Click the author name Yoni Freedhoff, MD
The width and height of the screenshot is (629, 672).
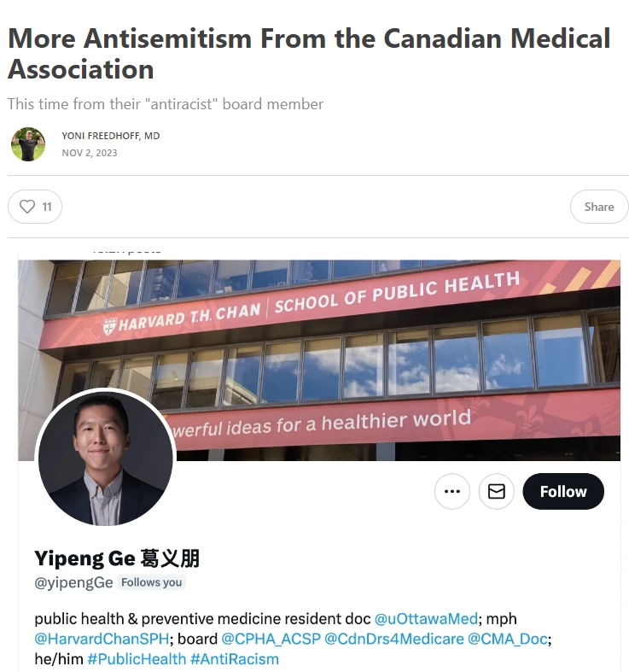[111, 136]
